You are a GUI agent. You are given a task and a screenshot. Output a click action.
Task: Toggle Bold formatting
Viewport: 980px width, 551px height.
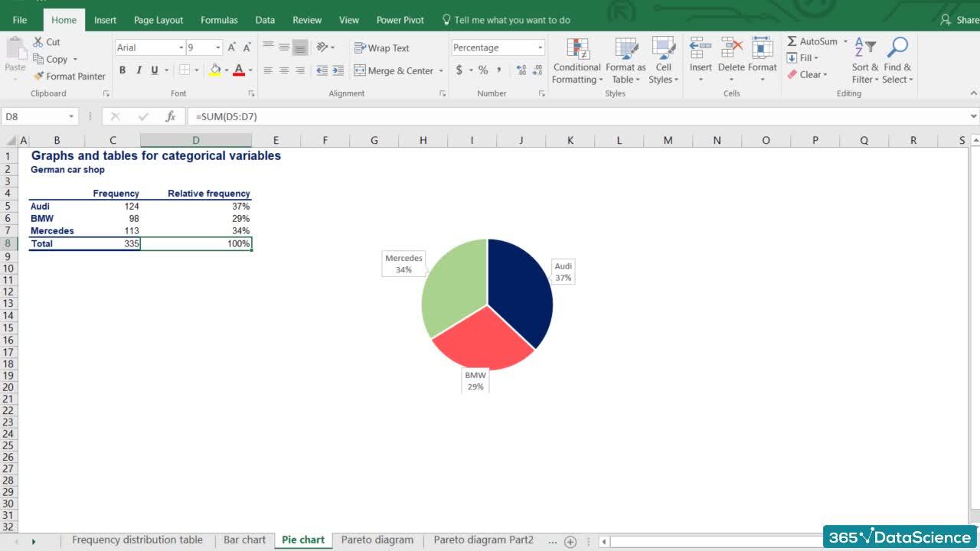(122, 70)
